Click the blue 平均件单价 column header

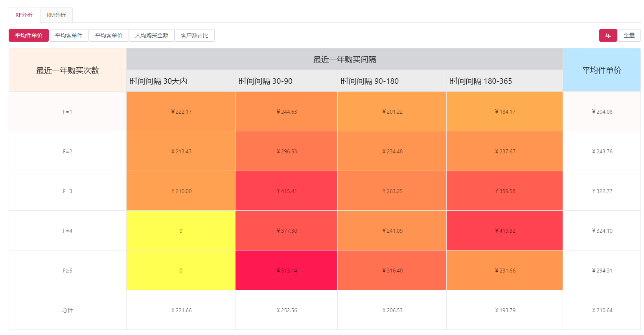coord(602,70)
